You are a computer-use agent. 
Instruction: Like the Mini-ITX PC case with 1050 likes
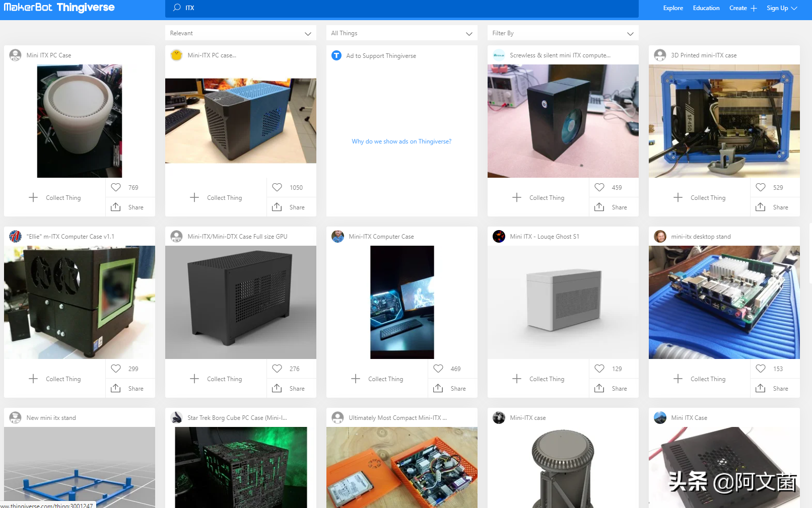[x=277, y=187]
